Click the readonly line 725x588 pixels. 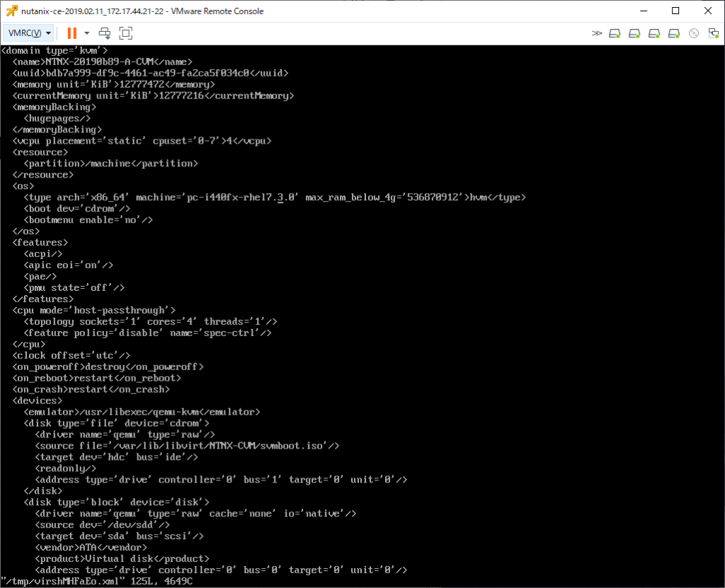(x=66, y=468)
